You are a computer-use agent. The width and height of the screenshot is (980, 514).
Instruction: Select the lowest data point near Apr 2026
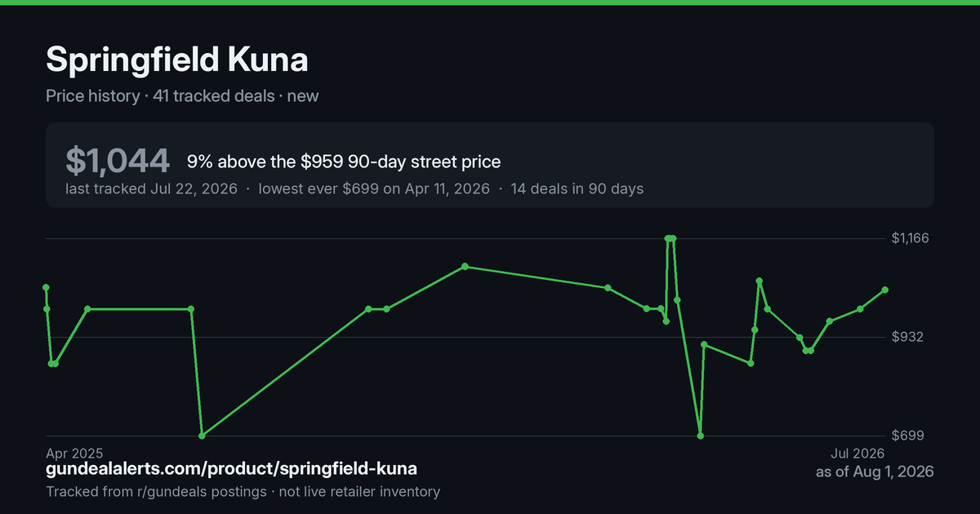point(700,436)
